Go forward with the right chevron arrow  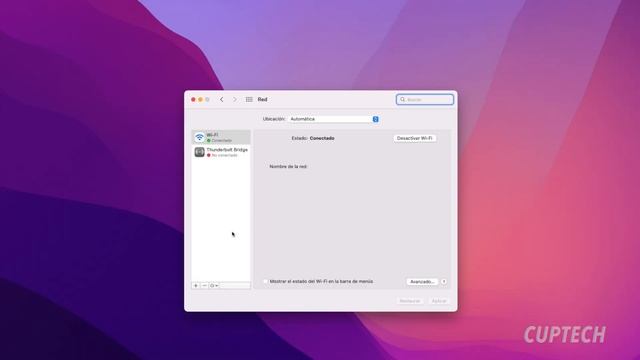[x=235, y=100]
